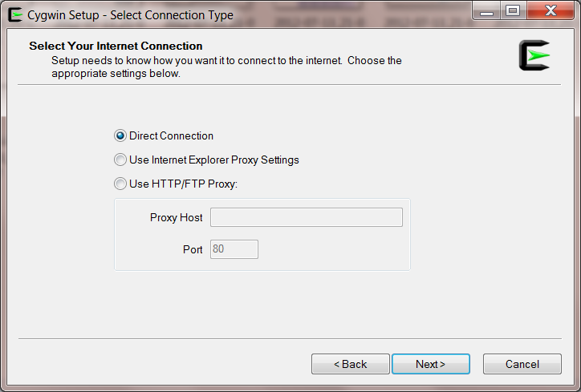Click the "Select Your Internet Connection" heading
The image size is (581, 392).
coord(116,46)
